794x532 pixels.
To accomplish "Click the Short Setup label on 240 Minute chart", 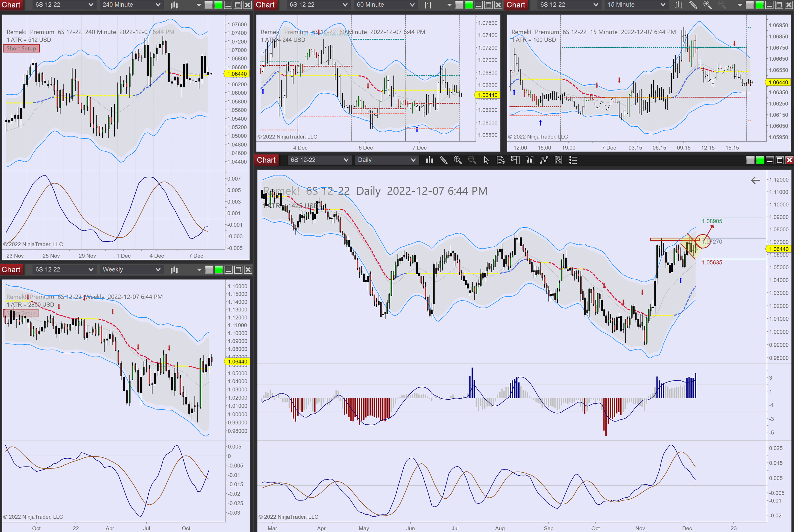I will coord(21,49).
